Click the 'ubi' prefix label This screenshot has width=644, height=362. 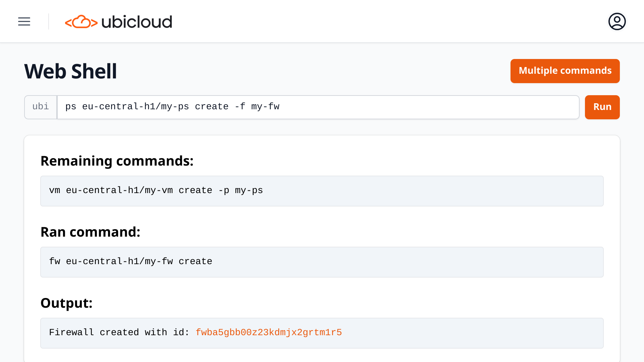(x=41, y=107)
